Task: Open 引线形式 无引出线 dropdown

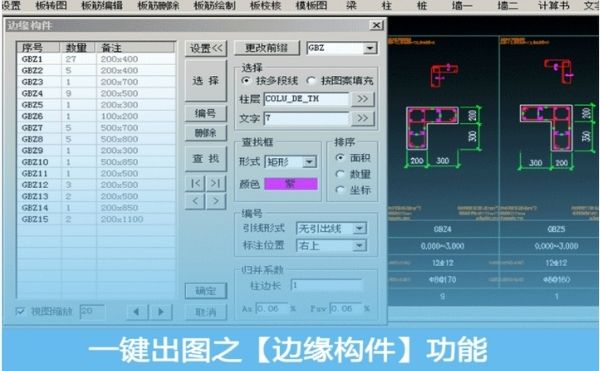Action: coord(359,229)
